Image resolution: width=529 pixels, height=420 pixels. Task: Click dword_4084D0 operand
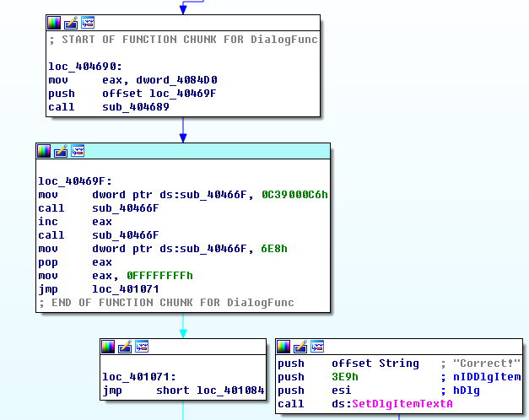[x=176, y=80]
